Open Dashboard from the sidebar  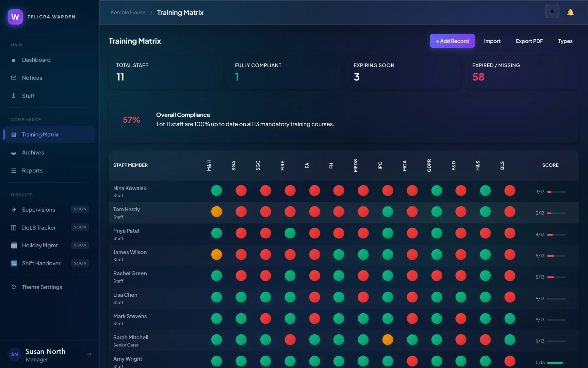[49, 60]
